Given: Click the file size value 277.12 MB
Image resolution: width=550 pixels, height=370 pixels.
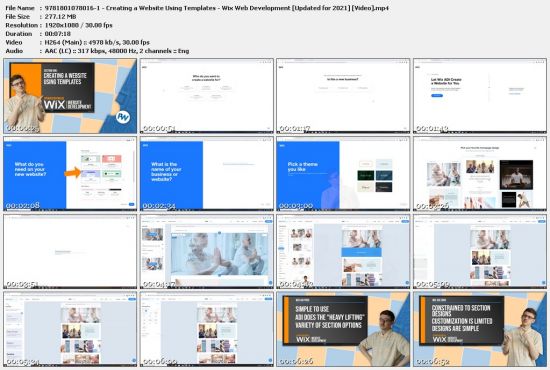Looking at the screenshot, I should coord(60,16).
